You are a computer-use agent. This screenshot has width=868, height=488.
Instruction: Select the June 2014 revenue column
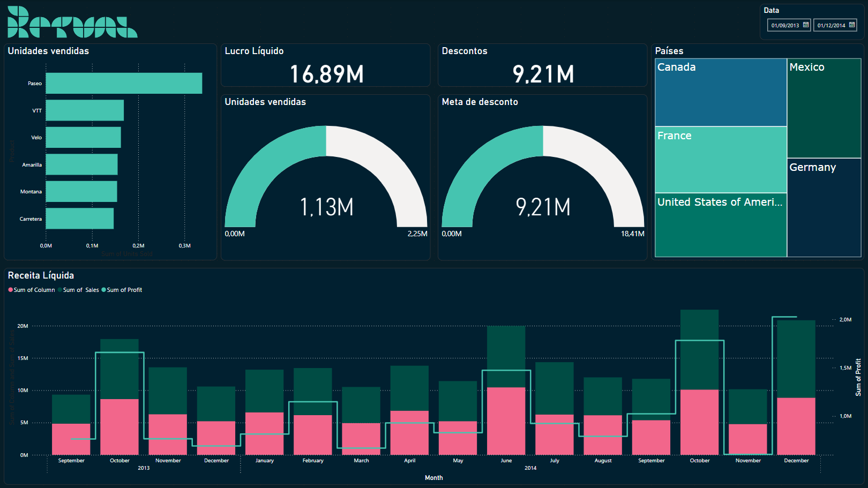(x=506, y=391)
